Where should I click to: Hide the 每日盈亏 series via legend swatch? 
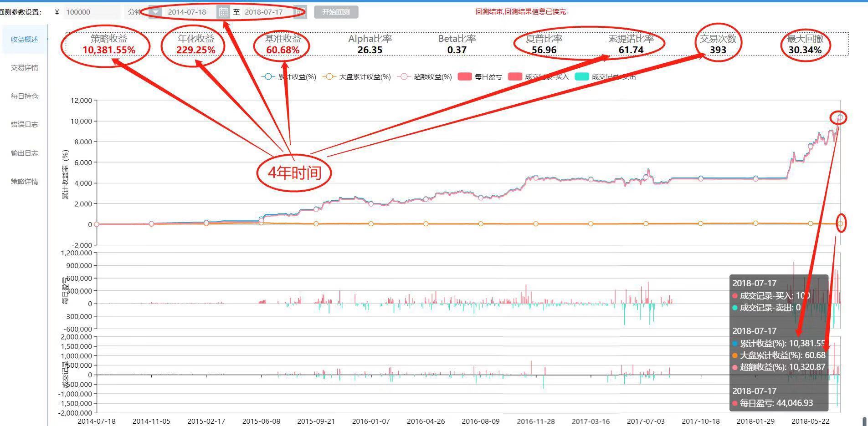coord(464,77)
